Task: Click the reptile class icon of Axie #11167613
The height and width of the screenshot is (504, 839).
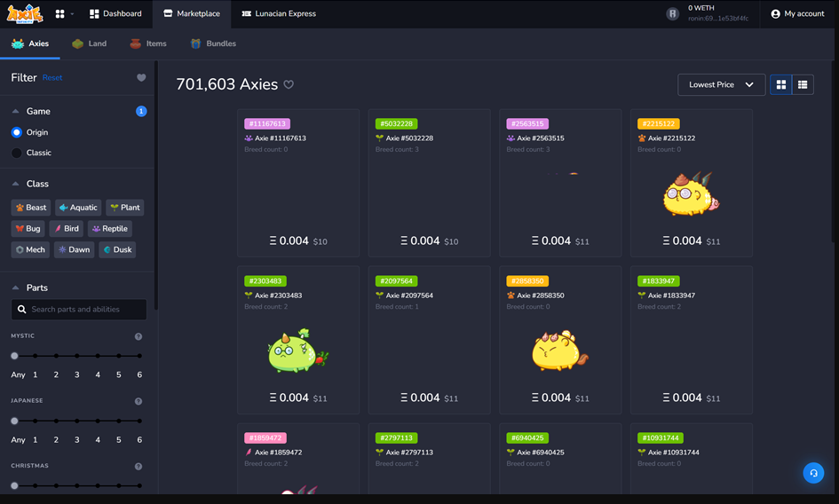Action: point(249,138)
